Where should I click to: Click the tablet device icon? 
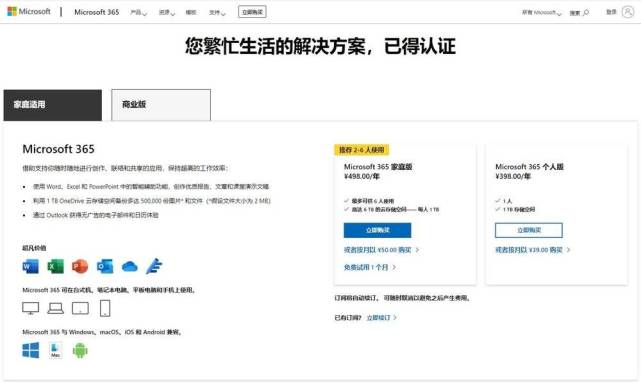pyautogui.click(x=80, y=308)
